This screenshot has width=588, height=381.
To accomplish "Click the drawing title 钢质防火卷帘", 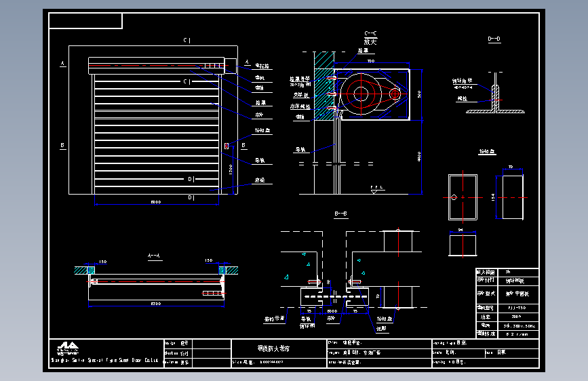I will (x=273, y=348).
